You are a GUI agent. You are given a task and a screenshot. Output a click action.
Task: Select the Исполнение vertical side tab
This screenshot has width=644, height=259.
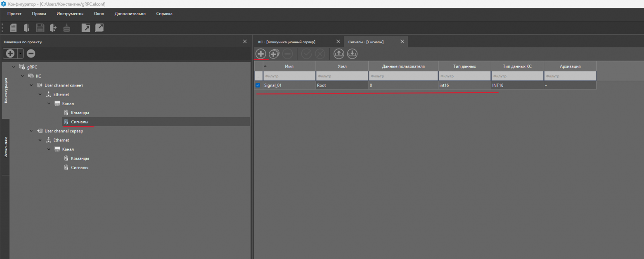[x=5, y=147]
